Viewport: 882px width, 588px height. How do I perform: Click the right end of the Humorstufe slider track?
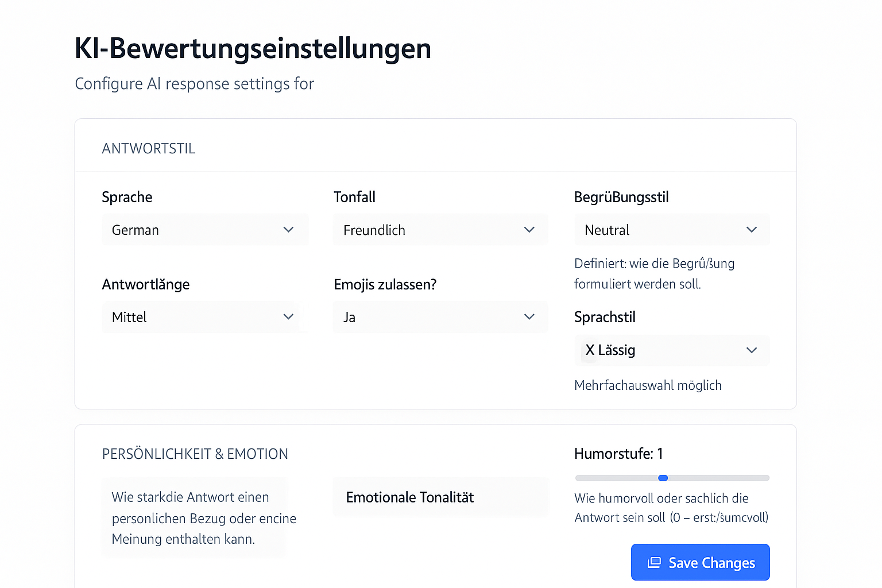(766, 478)
